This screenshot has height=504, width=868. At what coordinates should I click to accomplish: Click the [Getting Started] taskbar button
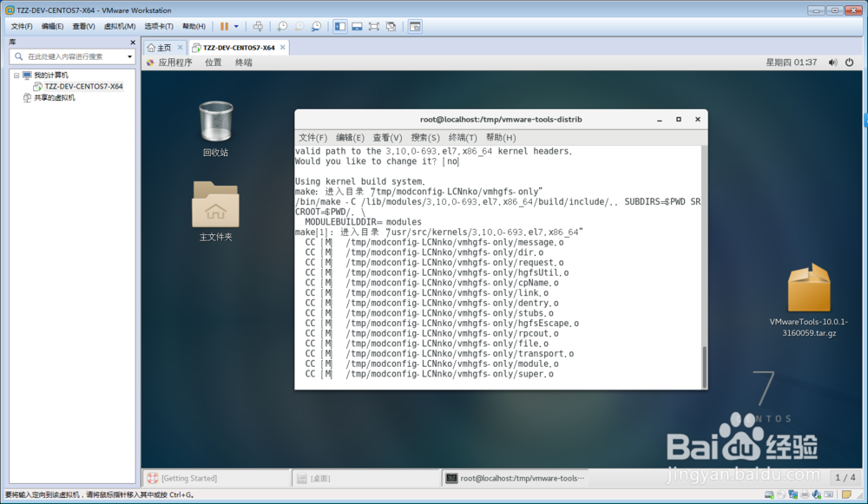(x=216, y=478)
